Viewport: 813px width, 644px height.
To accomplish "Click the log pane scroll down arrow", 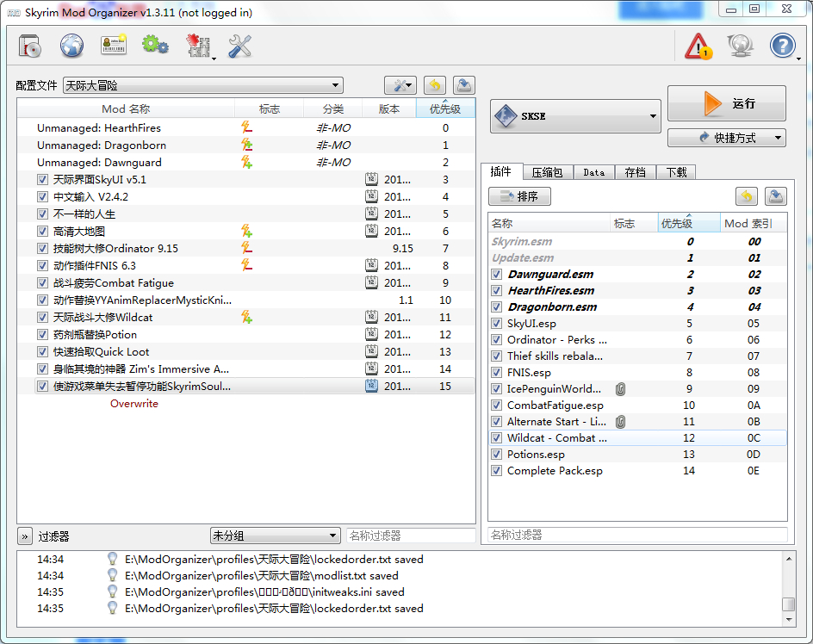I will [789, 620].
